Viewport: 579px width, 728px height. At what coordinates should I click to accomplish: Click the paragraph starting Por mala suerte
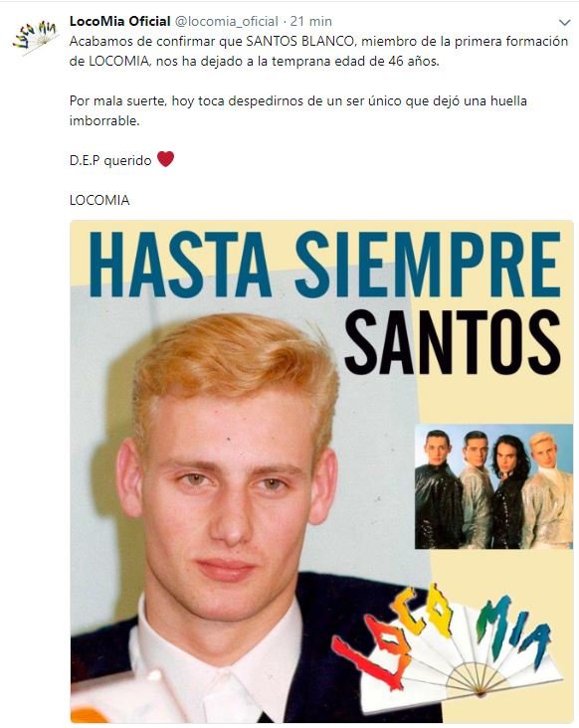298,111
